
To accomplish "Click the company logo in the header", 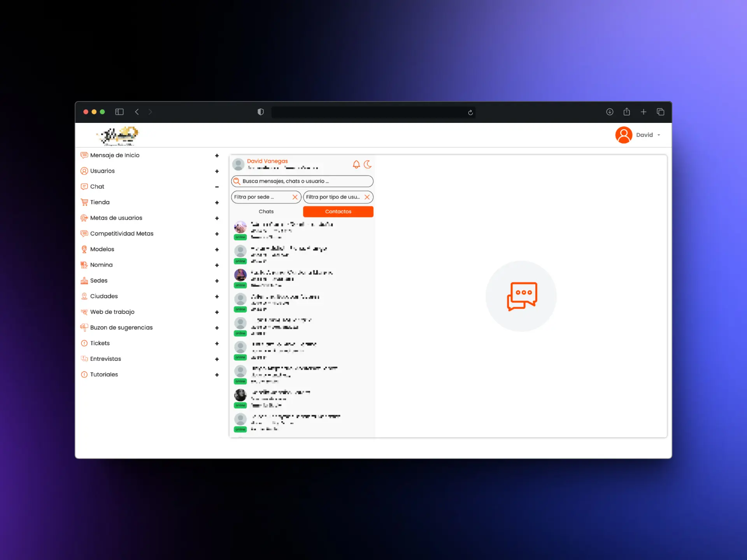I will tap(118, 136).
